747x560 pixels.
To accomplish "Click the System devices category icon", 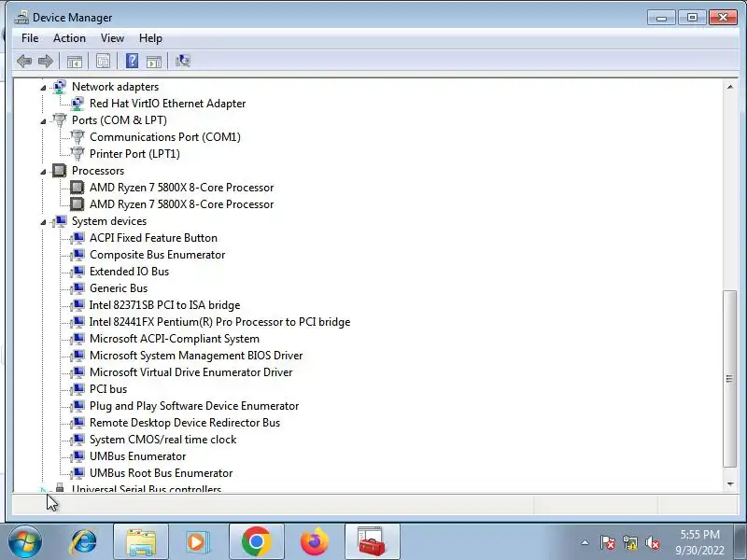I will coord(60,221).
